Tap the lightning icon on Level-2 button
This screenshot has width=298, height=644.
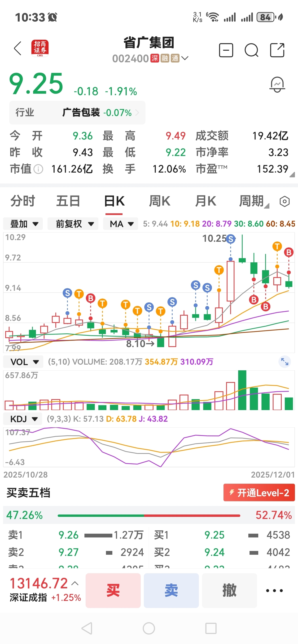tap(232, 492)
